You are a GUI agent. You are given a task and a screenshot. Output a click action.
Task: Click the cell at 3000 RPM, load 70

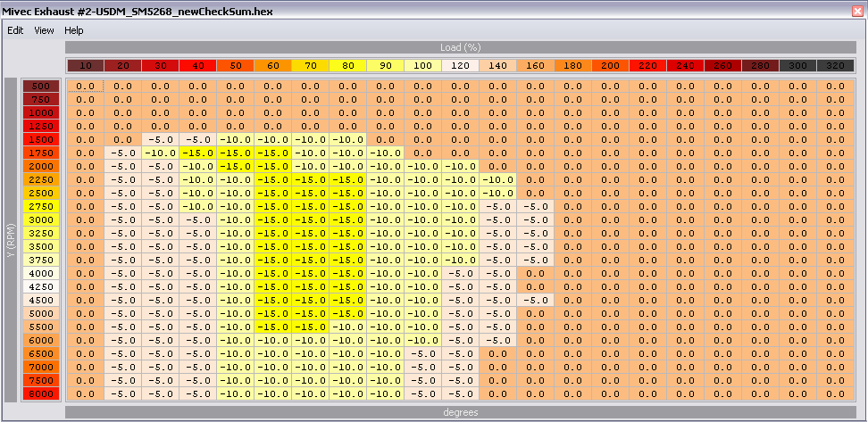311,219
